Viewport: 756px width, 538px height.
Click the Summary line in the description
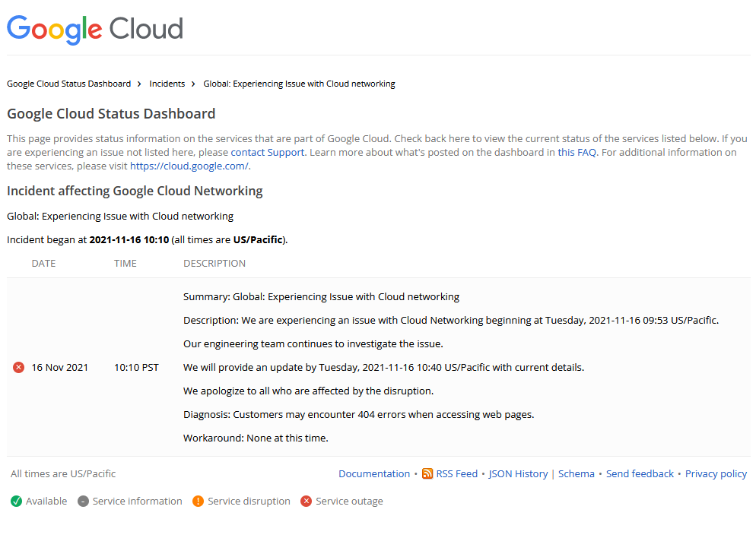click(x=321, y=296)
